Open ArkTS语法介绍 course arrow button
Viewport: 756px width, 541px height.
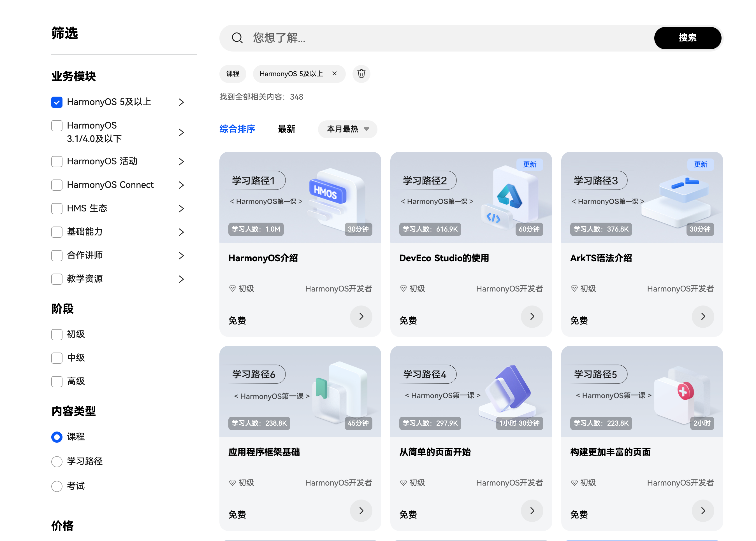click(x=703, y=316)
